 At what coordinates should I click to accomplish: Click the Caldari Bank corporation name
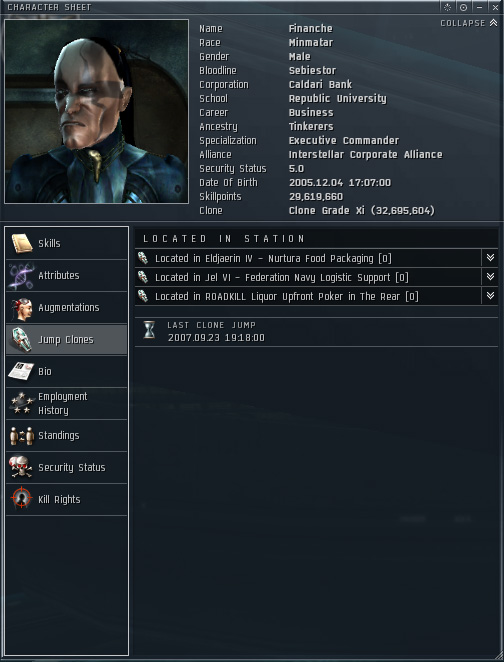[320, 84]
